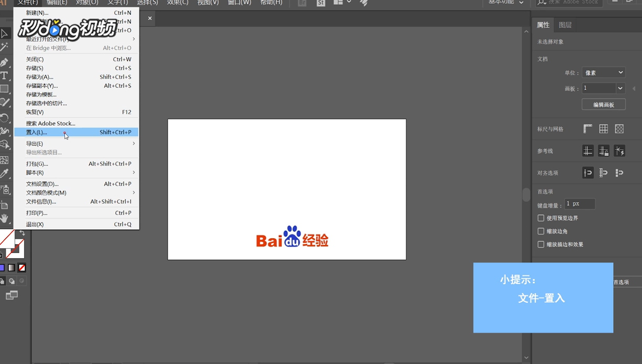Choose 存储为(A)... menu entry
Image resolution: width=642 pixels, height=364 pixels.
click(76, 77)
